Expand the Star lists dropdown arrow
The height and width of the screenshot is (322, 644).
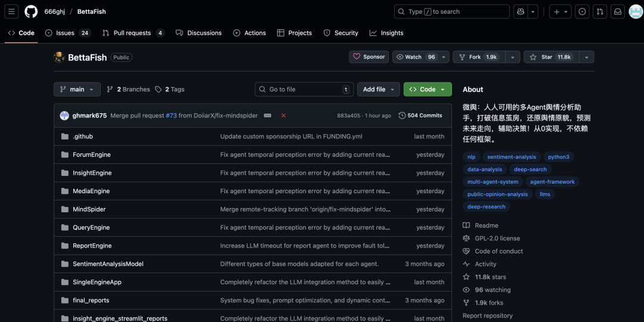click(587, 57)
